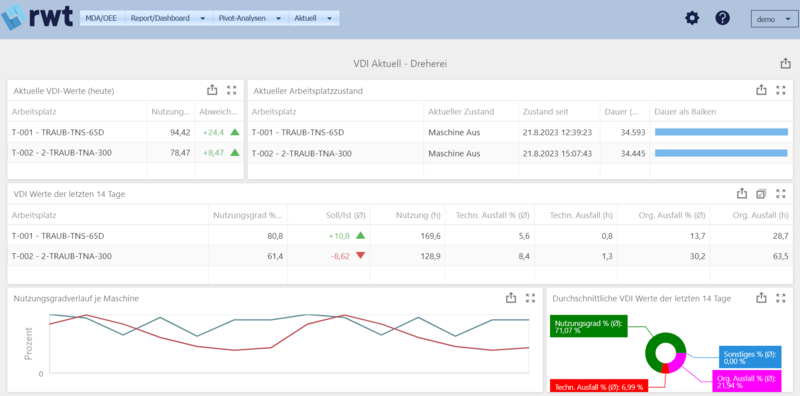Expand the Pivot-Analysen menu

coord(251,18)
